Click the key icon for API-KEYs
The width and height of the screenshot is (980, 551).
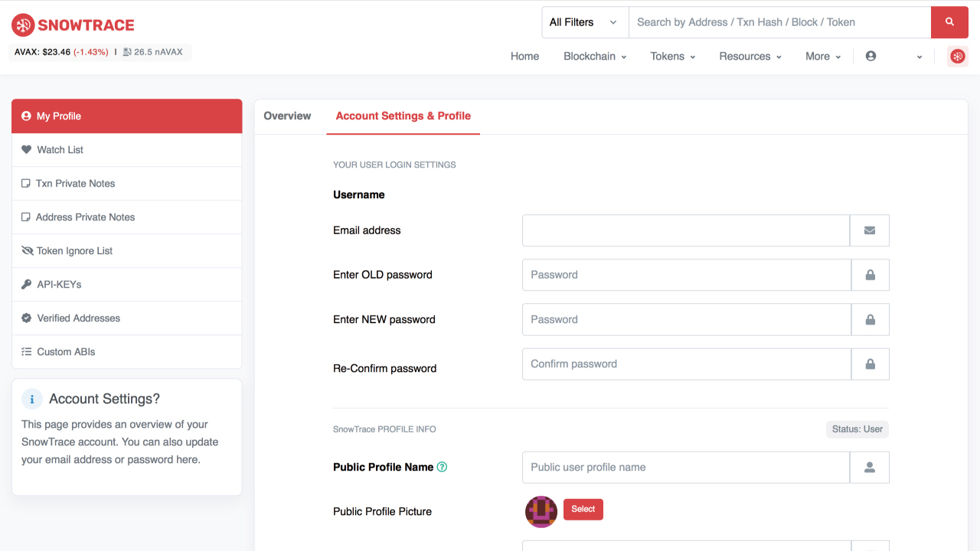(x=27, y=285)
